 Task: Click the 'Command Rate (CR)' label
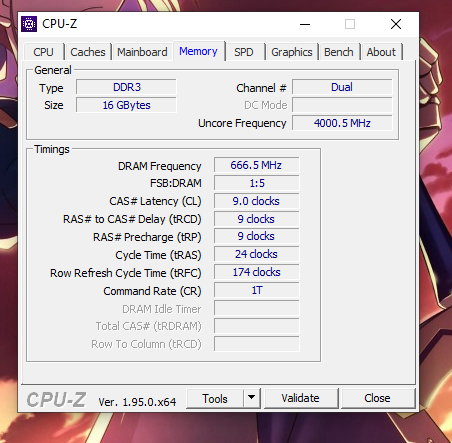152,291
